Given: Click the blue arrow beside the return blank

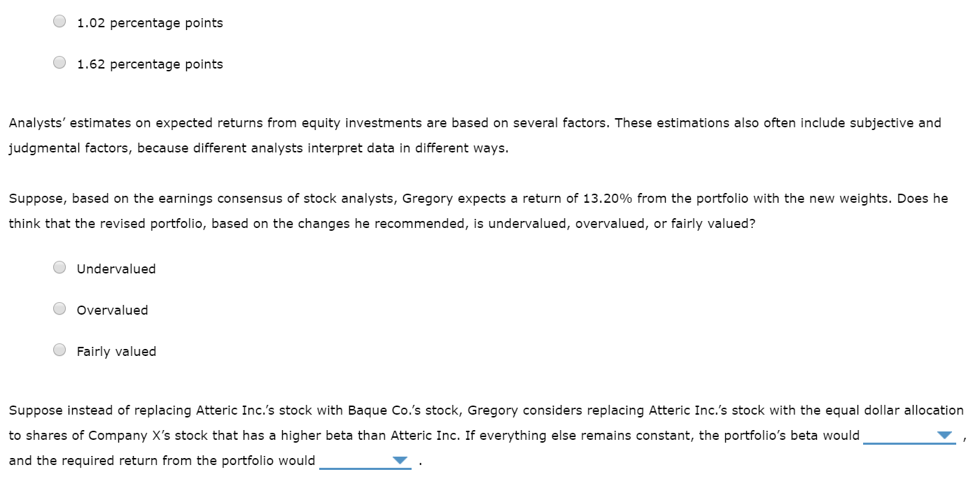Looking at the screenshot, I should tap(399, 459).
